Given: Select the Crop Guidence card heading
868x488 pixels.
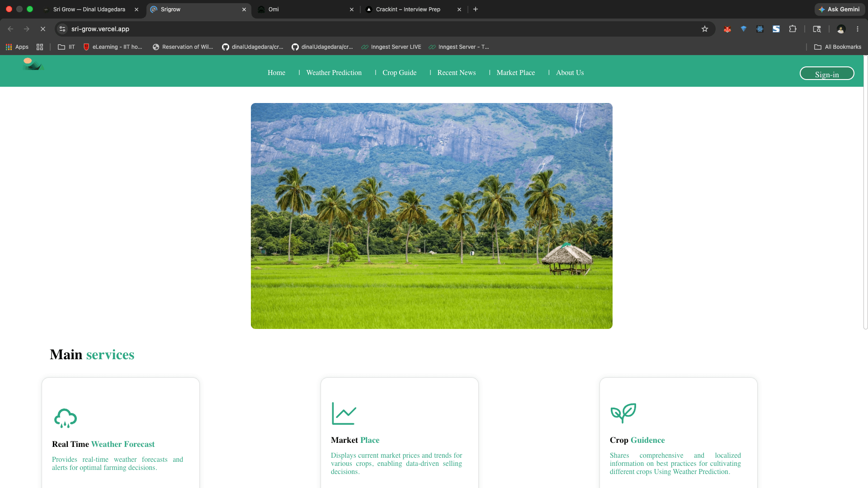Looking at the screenshot, I should pos(637,440).
